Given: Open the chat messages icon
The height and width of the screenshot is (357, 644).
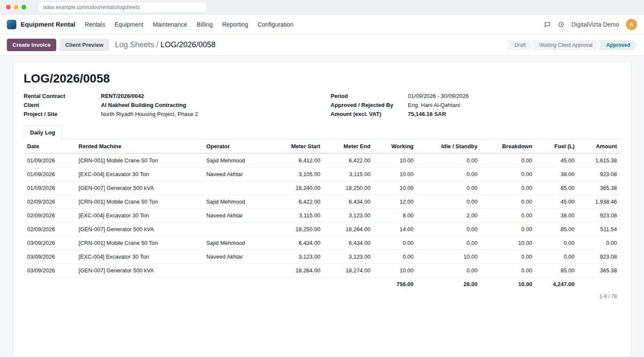Looking at the screenshot, I should click(x=547, y=25).
